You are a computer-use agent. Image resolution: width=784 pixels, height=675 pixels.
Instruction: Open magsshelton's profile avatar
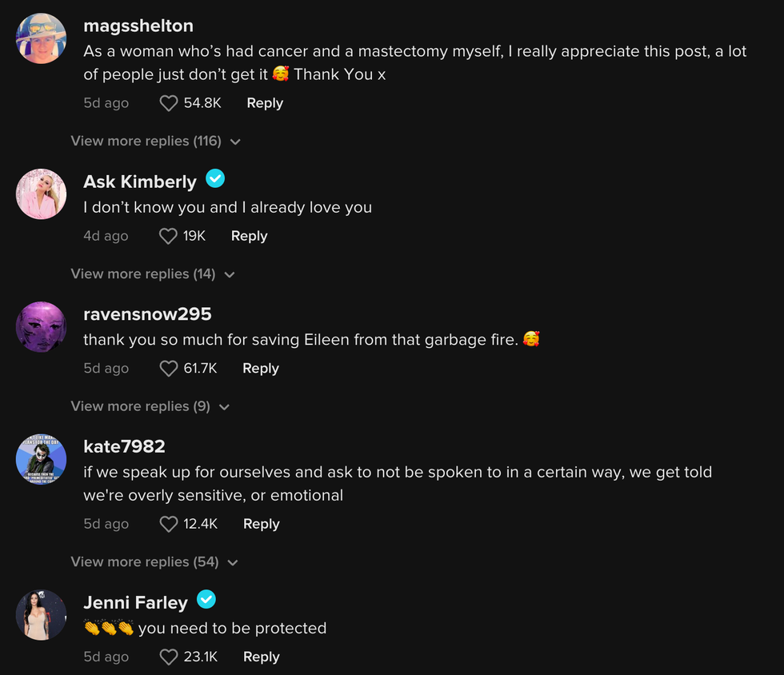(x=41, y=38)
